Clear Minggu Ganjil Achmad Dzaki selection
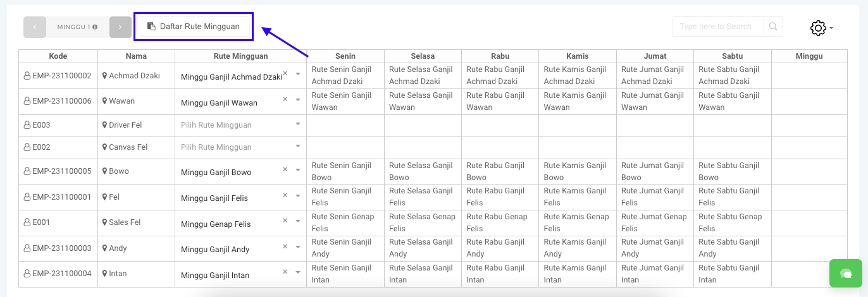The image size is (868, 297). 285,74
